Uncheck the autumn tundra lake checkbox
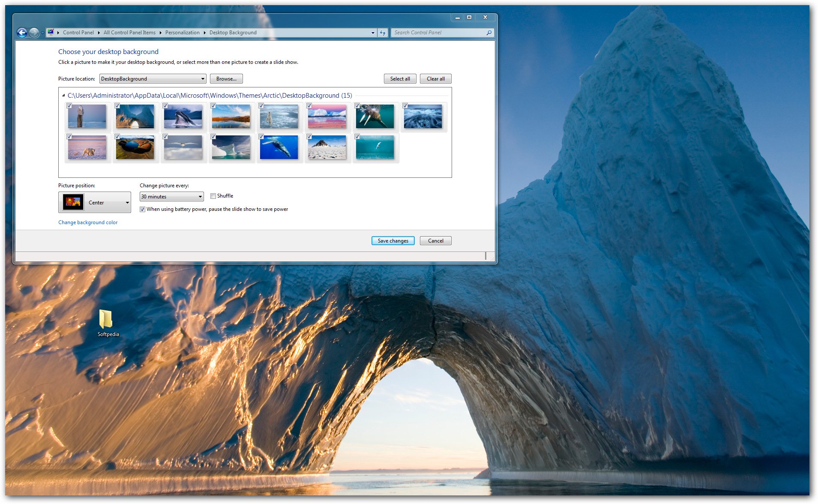Screen dimensions: 818x504 pos(213,106)
